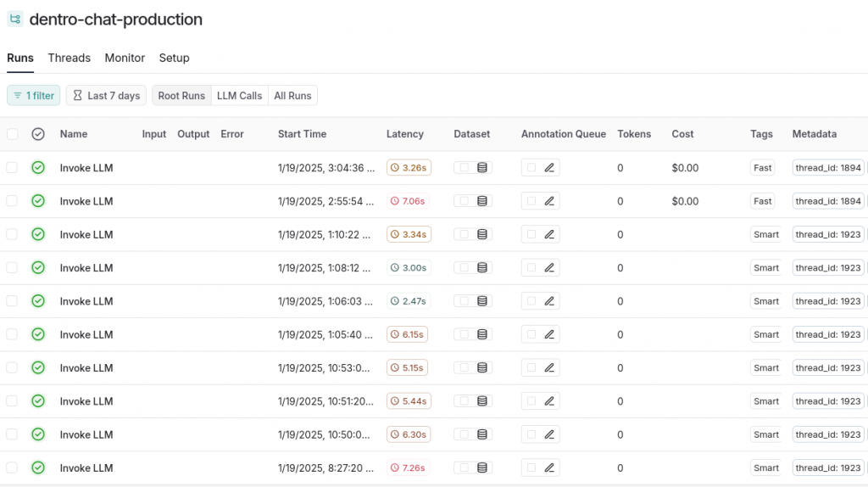
Task: Show LLM Calls runs only
Action: 239,96
